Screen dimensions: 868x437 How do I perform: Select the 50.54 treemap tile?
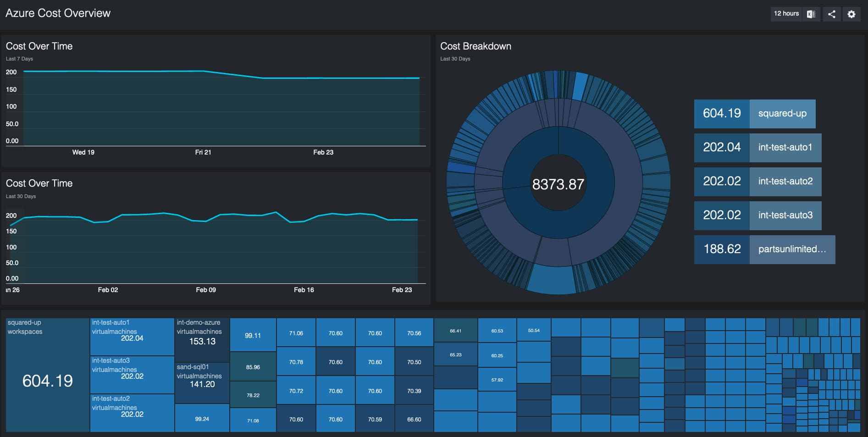pos(534,330)
